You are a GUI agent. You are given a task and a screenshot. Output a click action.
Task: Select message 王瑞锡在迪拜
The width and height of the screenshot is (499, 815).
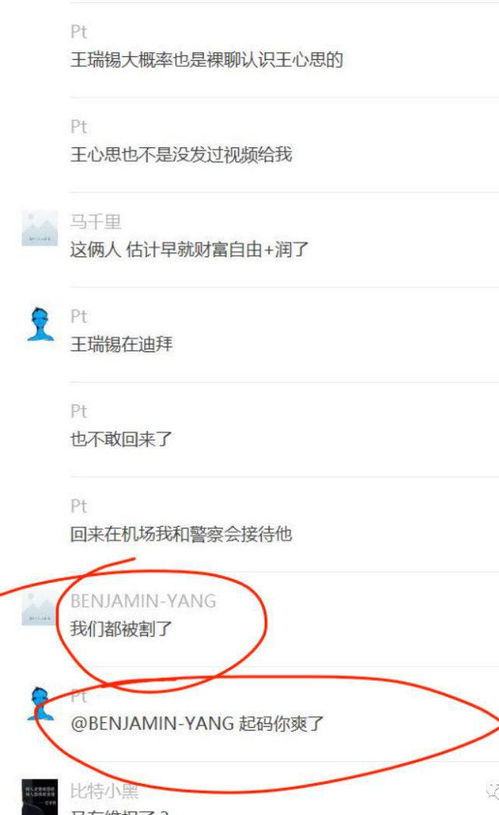click(121, 344)
